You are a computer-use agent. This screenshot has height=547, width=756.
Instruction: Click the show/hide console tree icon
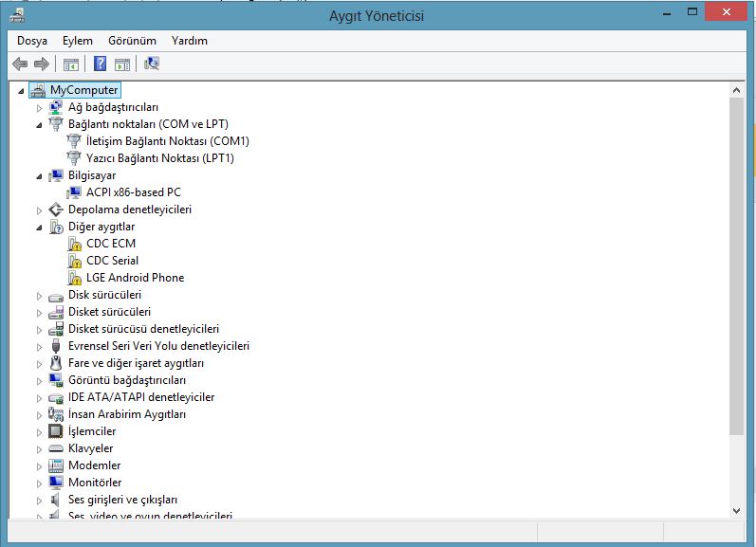click(x=70, y=64)
